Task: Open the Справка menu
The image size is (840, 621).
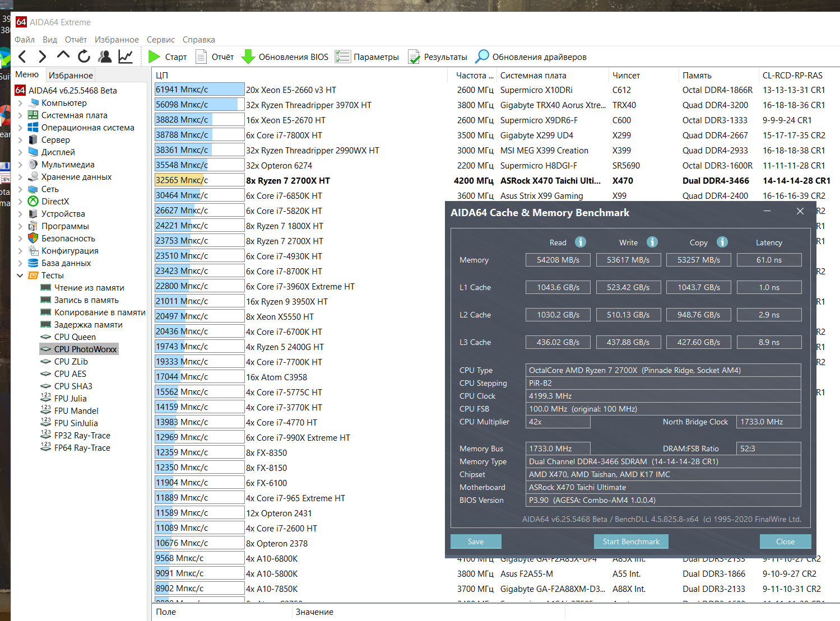Action: click(x=199, y=40)
